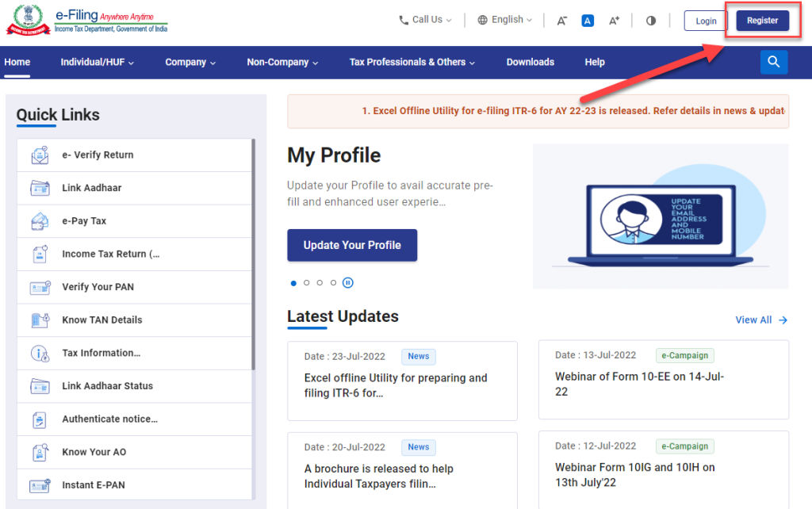Image resolution: width=812 pixels, height=509 pixels.
Task: Select the increase font size A+ icon
Action: point(614,21)
